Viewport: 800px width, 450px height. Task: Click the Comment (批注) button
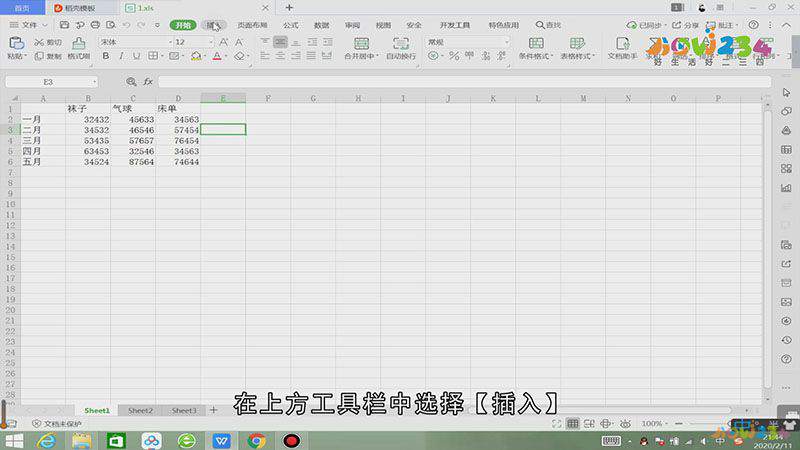click(721, 25)
